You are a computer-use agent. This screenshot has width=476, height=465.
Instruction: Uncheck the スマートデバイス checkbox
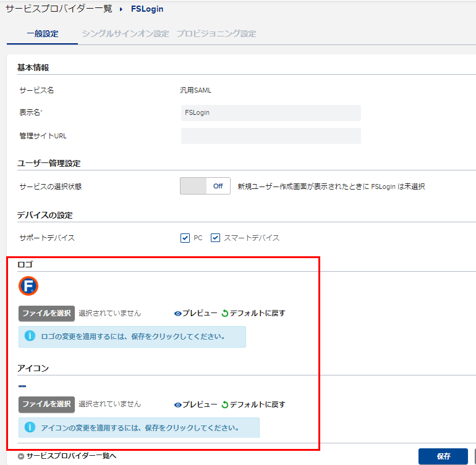[215, 238]
